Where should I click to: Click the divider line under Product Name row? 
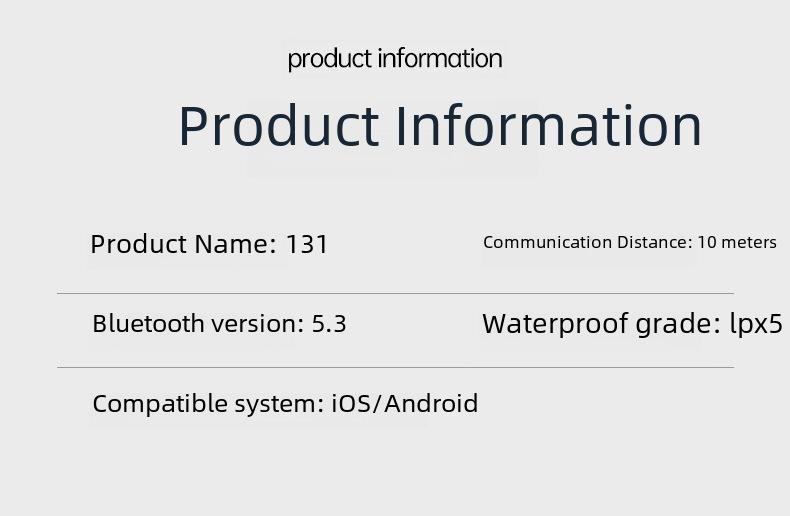coord(396,293)
